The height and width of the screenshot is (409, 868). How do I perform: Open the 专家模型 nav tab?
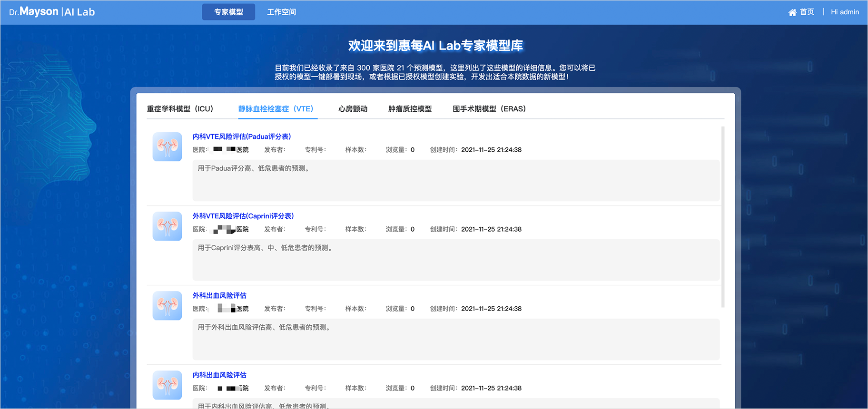click(228, 12)
